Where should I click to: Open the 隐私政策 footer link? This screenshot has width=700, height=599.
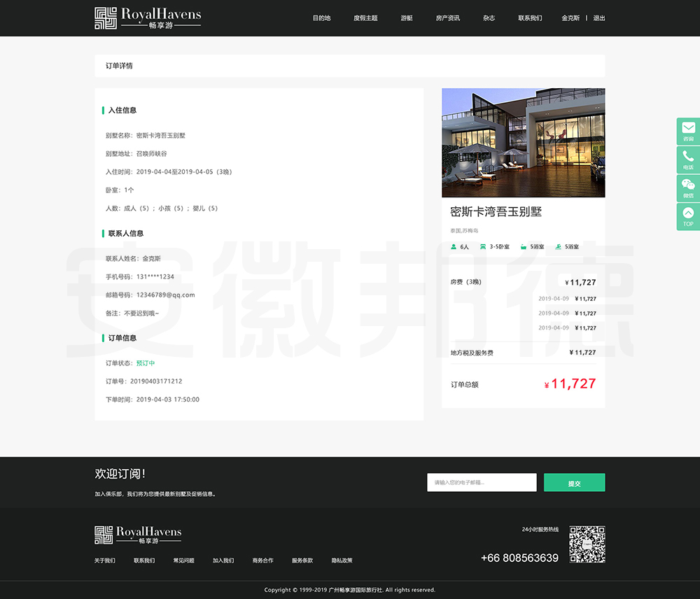pos(342,561)
